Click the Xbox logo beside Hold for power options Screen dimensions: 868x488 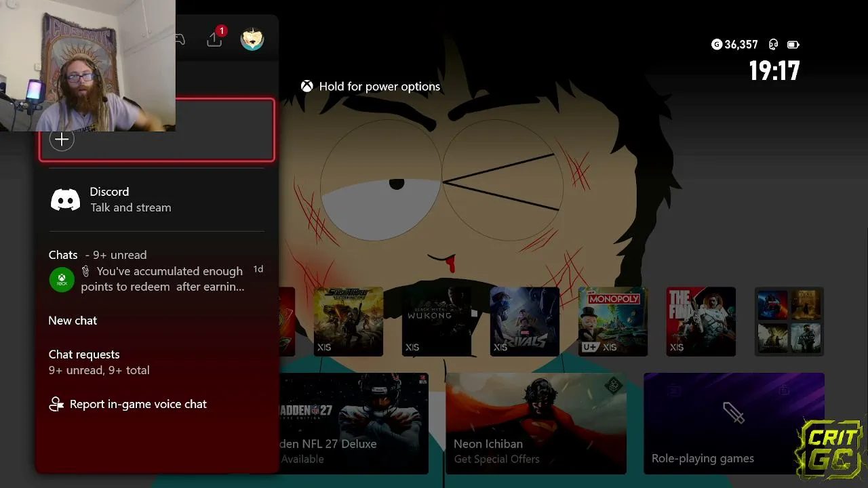click(307, 87)
